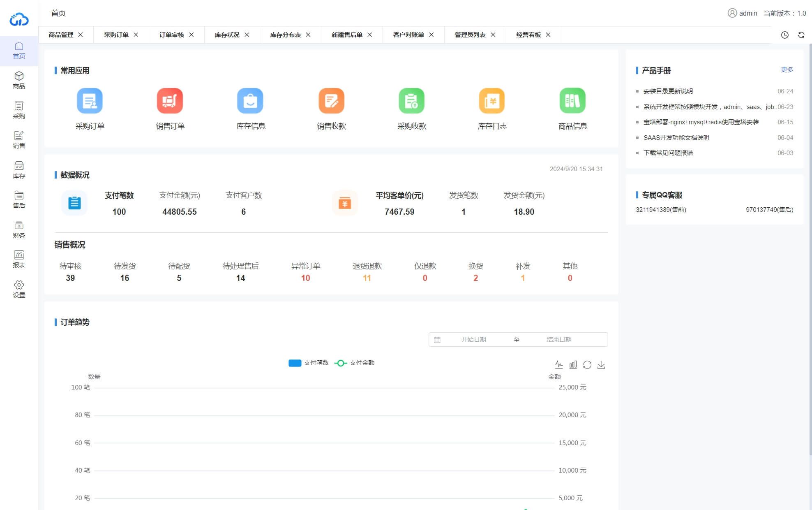Open the 首页 home sidebar icon
The width and height of the screenshot is (812, 510).
coord(19,51)
